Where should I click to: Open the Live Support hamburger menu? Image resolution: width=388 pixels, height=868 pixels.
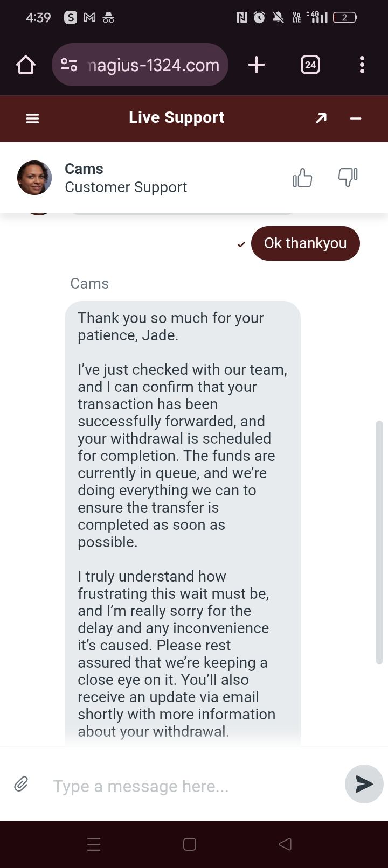coord(32,118)
